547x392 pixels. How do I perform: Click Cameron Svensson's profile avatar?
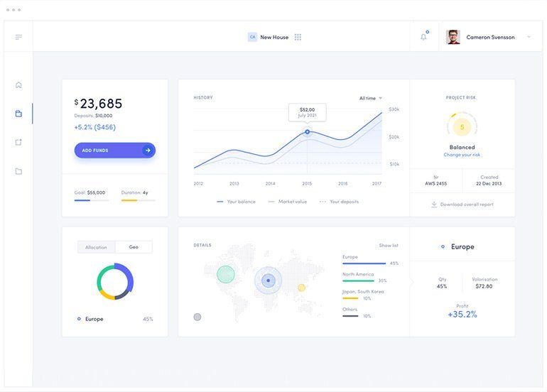click(x=453, y=37)
